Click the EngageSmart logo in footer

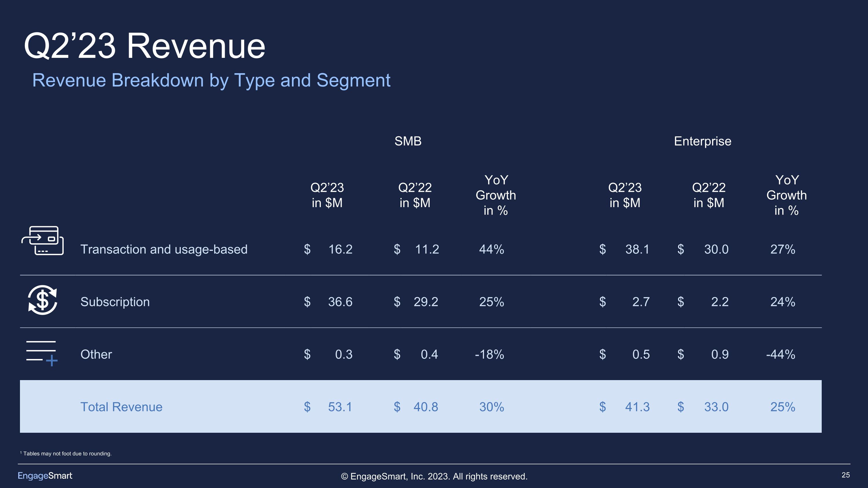coord(45,476)
